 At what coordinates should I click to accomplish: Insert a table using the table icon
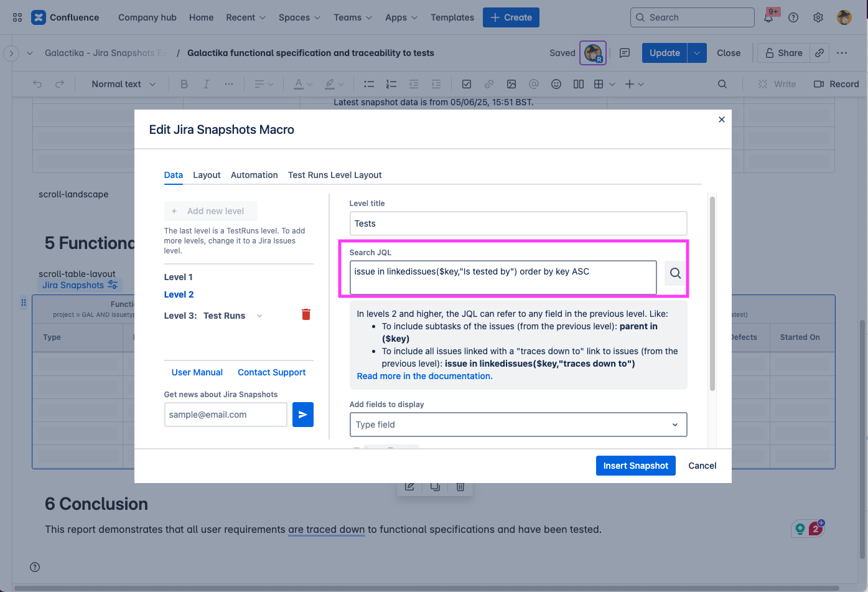(600, 83)
